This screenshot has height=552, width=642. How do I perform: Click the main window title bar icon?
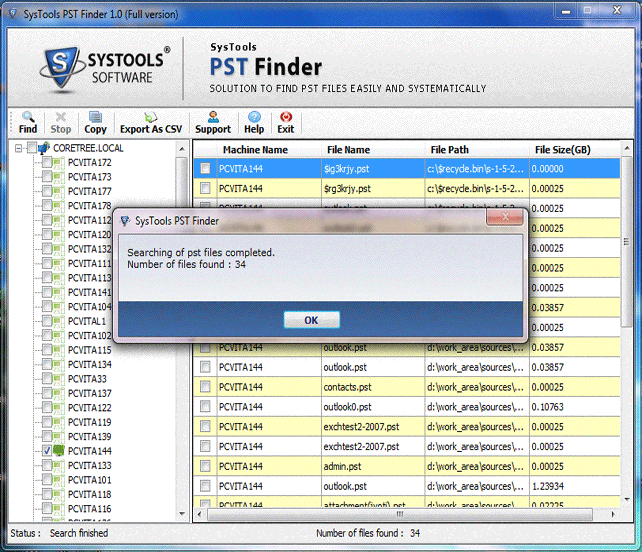[14, 14]
